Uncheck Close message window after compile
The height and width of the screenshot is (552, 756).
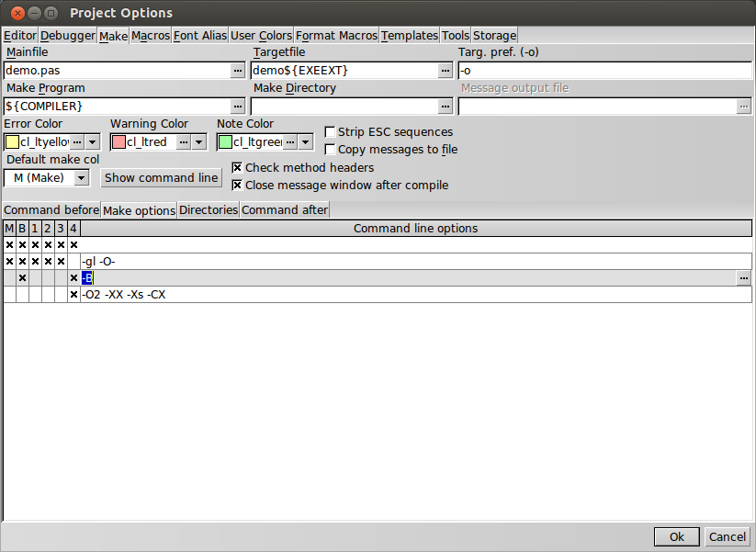click(237, 185)
